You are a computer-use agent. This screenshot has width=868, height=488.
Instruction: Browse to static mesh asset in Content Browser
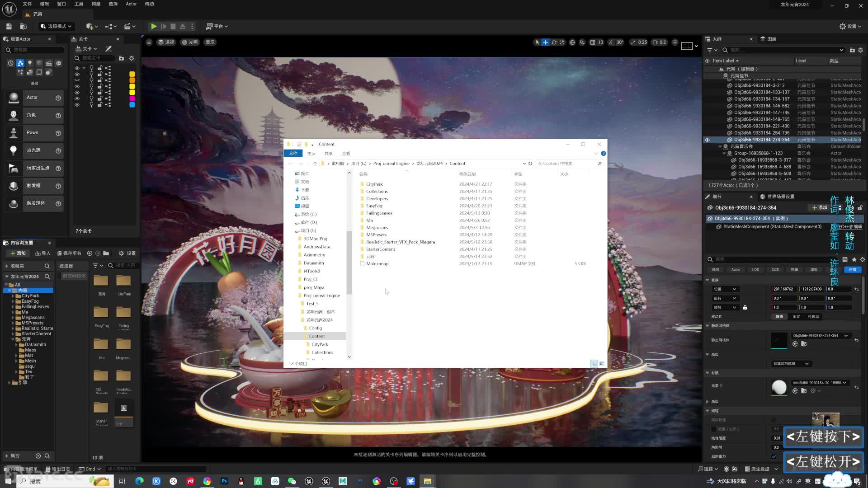click(x=804, y=344)
